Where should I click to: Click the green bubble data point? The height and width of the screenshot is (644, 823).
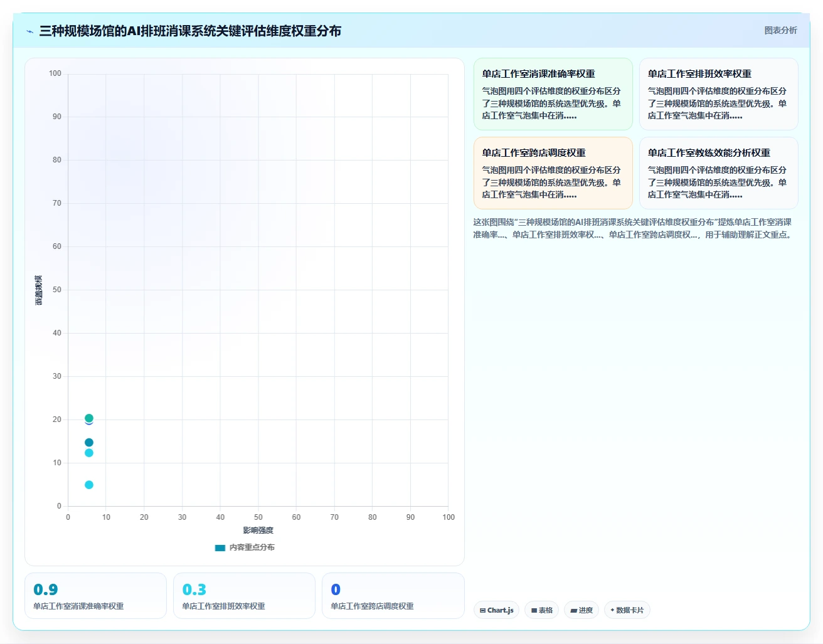click(x=89, y=418)
